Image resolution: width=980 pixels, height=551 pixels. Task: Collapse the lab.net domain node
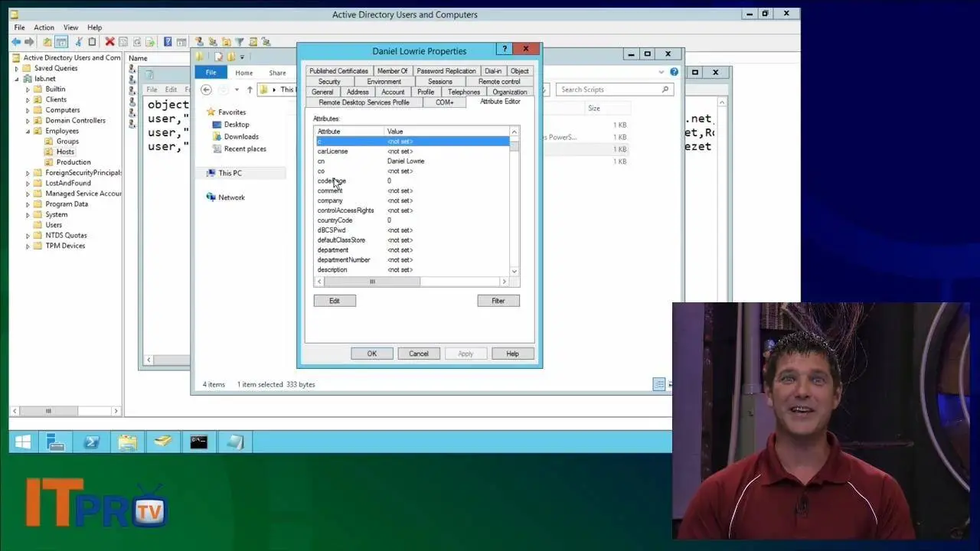tap(17, 79)
